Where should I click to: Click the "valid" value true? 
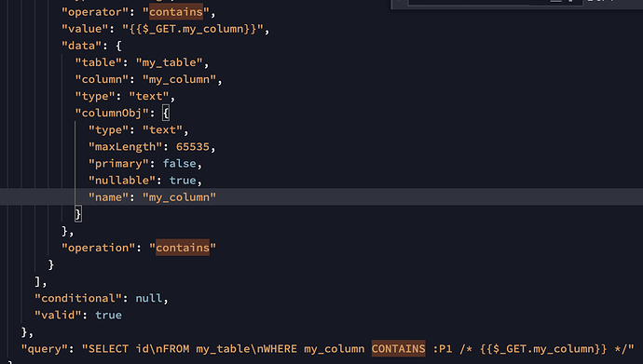(109, 315)
